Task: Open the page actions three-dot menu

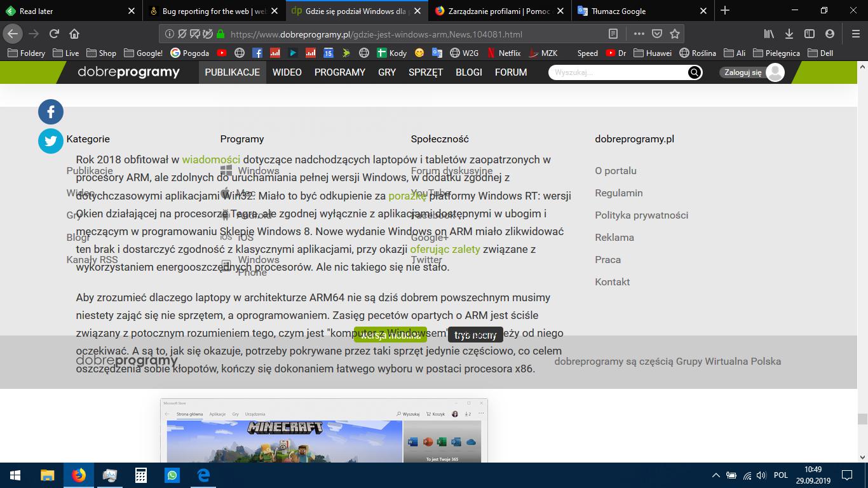Action: click(639, 34)
